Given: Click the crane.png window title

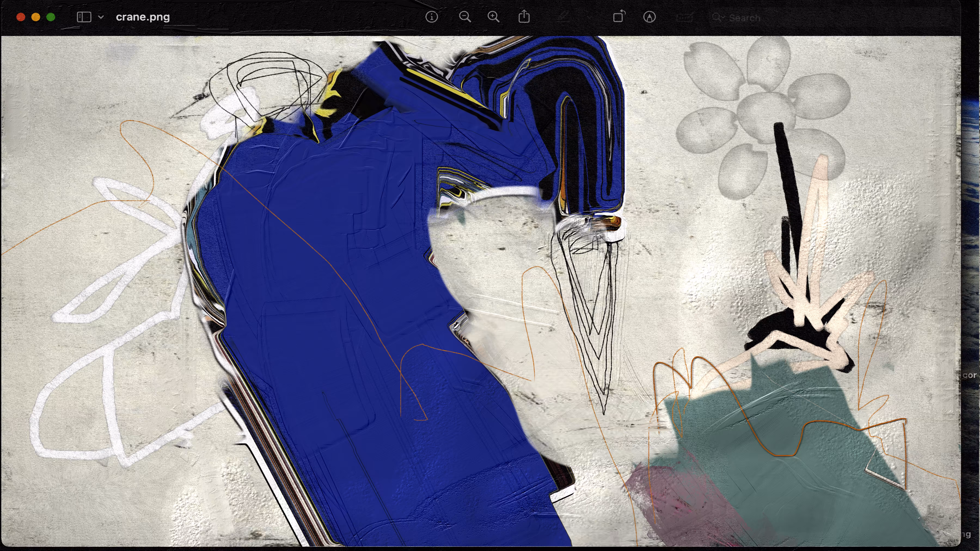Looking at the screenshot, I should click(x=143, y=17).
